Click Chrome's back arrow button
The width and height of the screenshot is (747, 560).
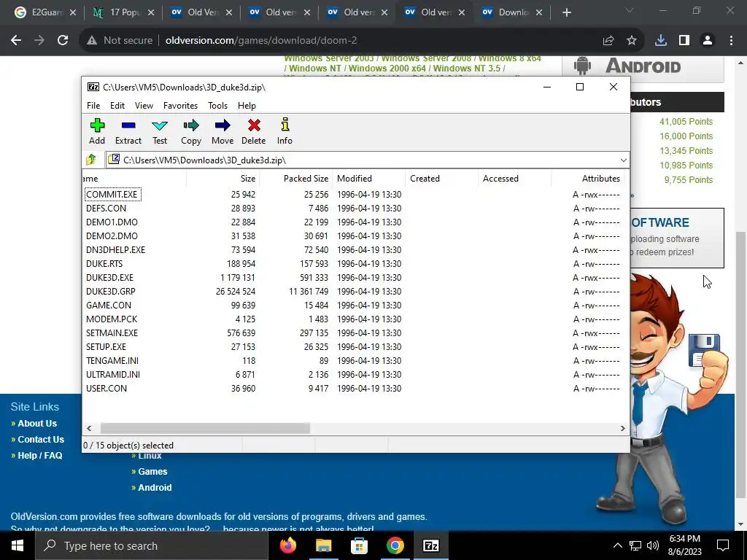pos(16,41)
